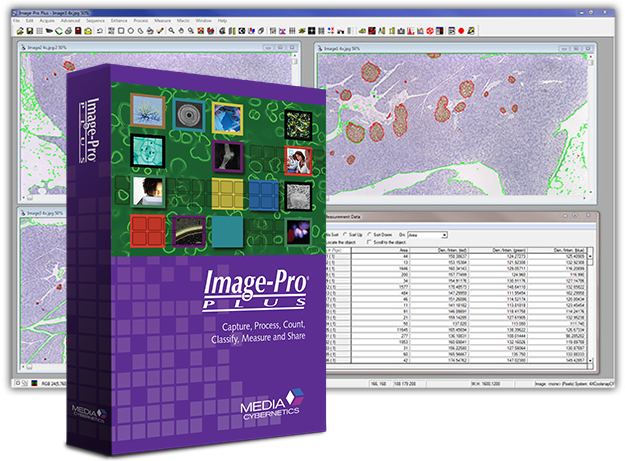Open the Macro menu
The width and height of the screenshot is (625, 461).
tap(183, 20)
